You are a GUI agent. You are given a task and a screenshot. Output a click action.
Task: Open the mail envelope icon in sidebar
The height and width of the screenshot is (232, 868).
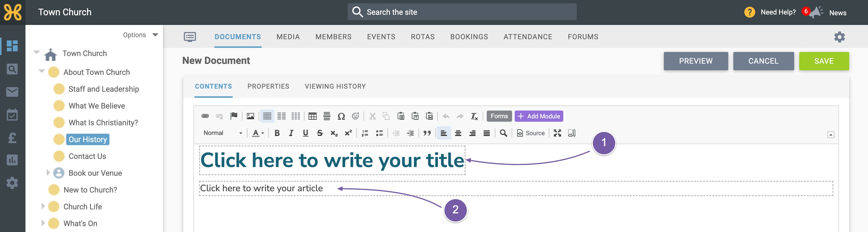coord(12,92)
